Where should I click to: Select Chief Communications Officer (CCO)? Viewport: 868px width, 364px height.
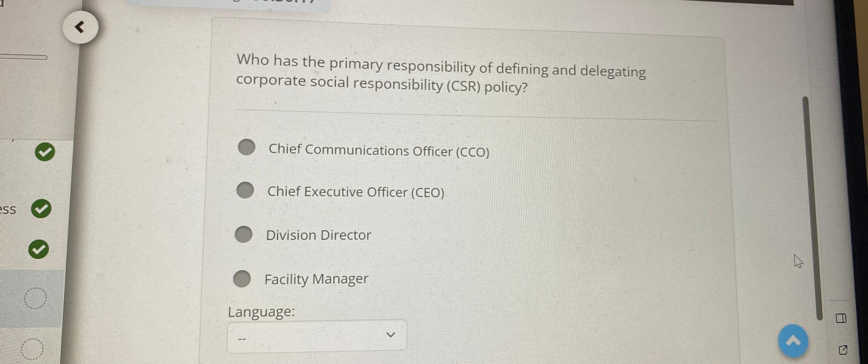[247, 148]
